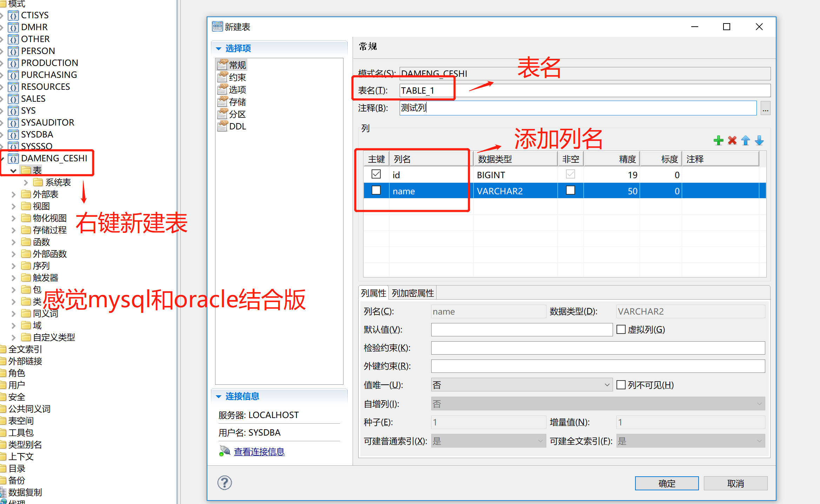This screenshot has height=504, width=820.
Task: Expand the 系统表 tree node
Action: tap(26, 182)
